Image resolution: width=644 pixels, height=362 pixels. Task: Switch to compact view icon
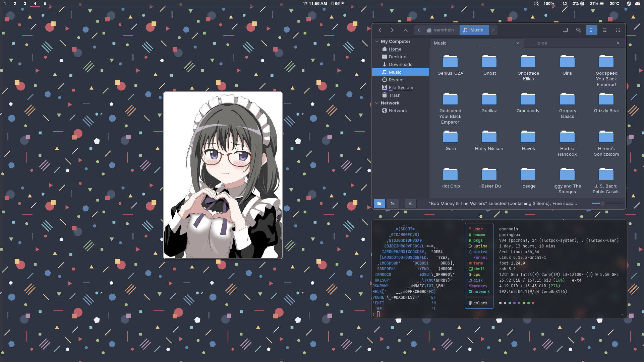pyautogui.click(x=618, y=30)
